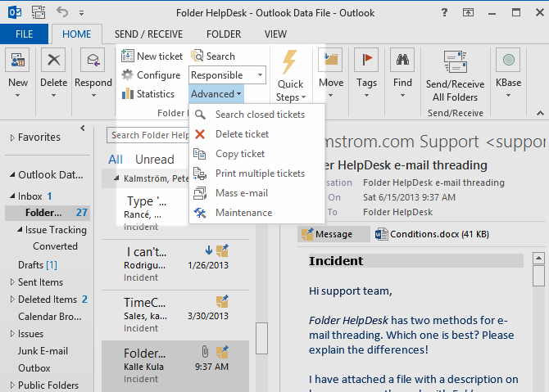Switch to VIEW ribbon tab
The height and width of the screenshot is (392, 549).
coord(275,34)
